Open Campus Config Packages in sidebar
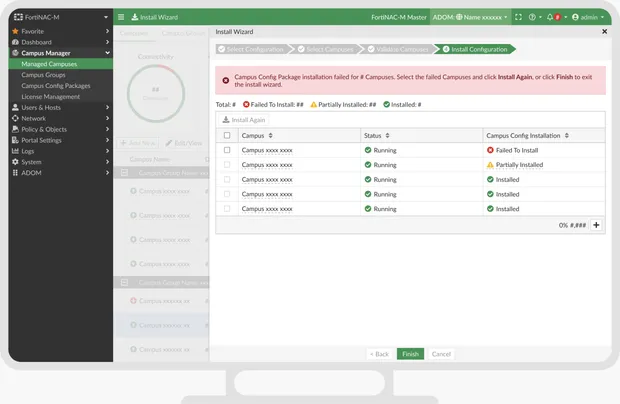620x404 pixels. click(61, 85)
